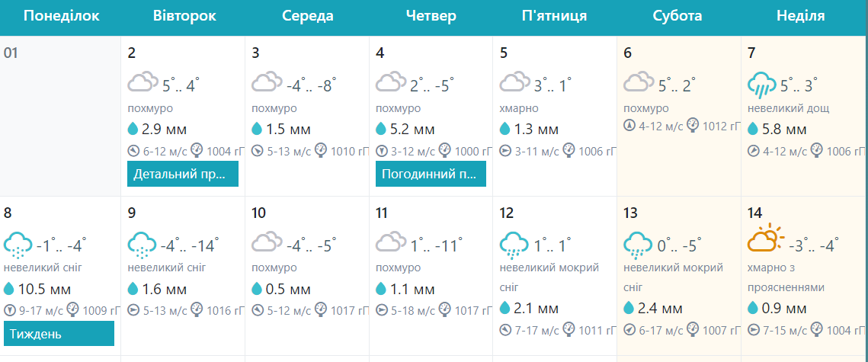Click the pressure gauge icon on day 10

click(x=320, y=309)
